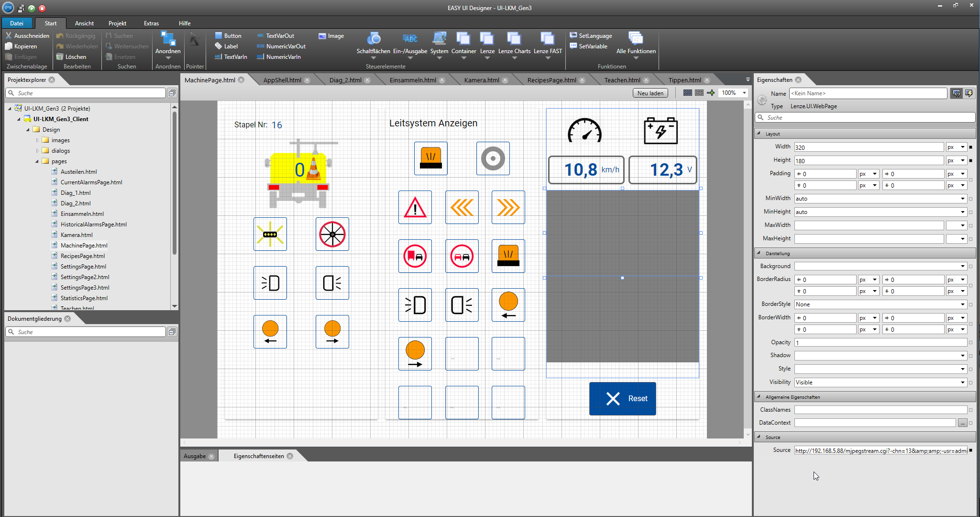Open the Projekt menu
The height and width of the screenshot is (517, 980).
(117, 23)
